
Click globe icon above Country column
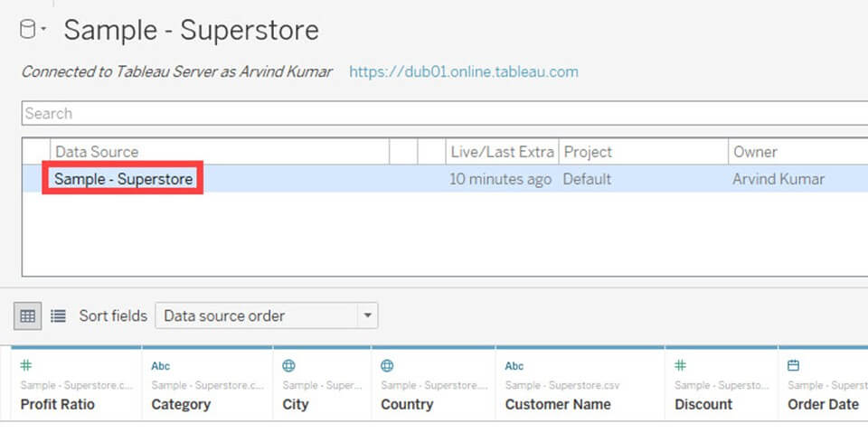point(387,366)
